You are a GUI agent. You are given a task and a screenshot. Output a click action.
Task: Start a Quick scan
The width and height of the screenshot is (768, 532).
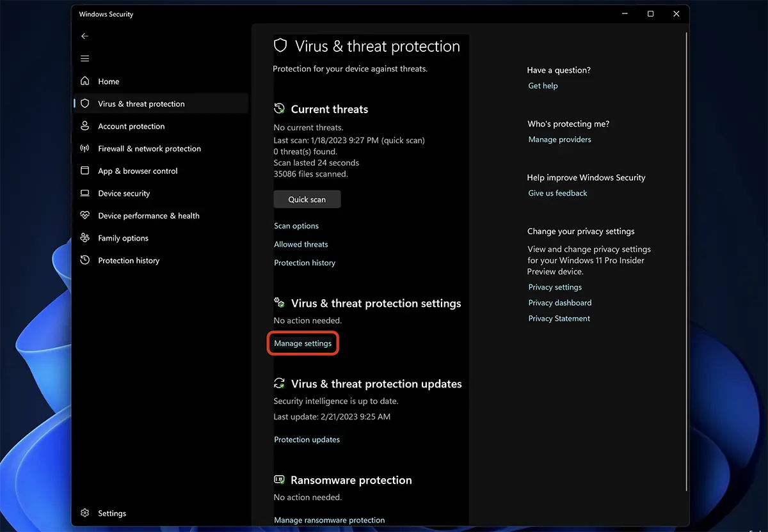[x=307, y=199]
